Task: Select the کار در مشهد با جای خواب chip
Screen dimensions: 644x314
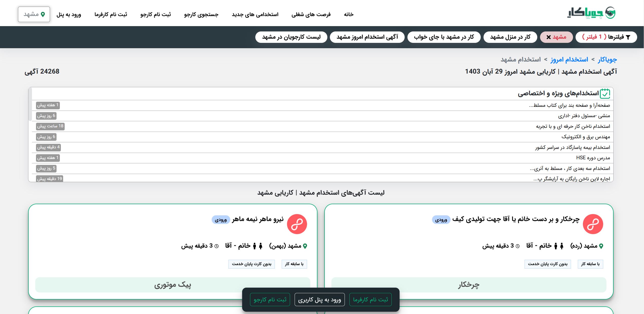Action: 444,37
